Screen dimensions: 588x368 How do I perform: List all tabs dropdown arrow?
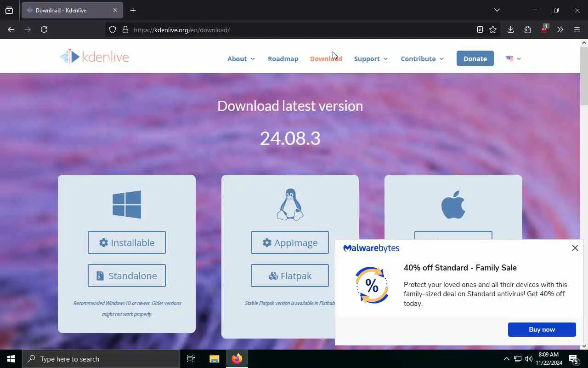click(x=497, y=10)
